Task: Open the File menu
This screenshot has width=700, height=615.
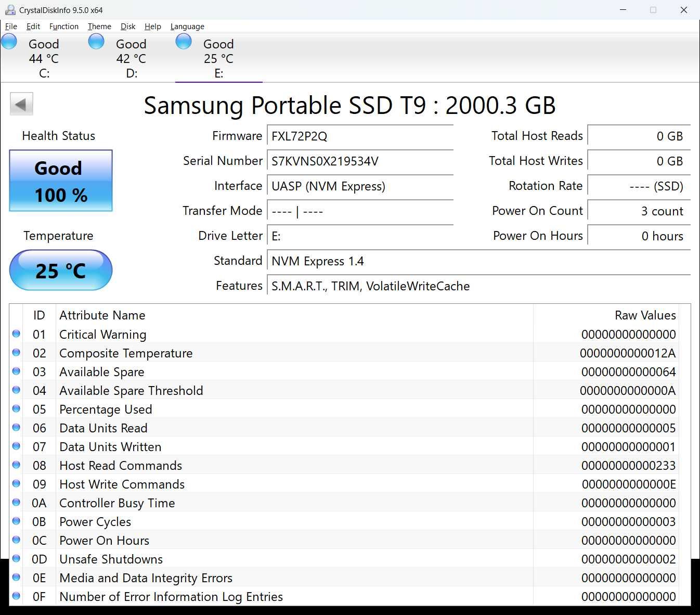Action: (x=11, y=27)
